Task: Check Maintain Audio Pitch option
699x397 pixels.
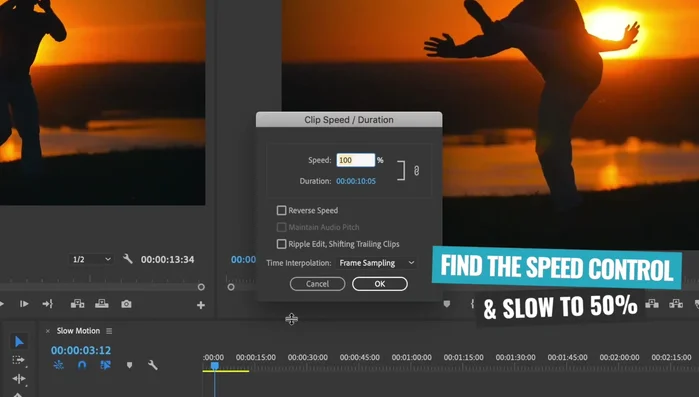Action: click(x=281, y=227)
